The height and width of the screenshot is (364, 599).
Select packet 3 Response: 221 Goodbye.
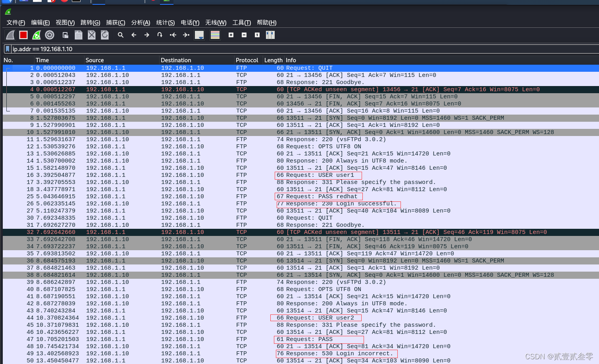click(300, 82)
